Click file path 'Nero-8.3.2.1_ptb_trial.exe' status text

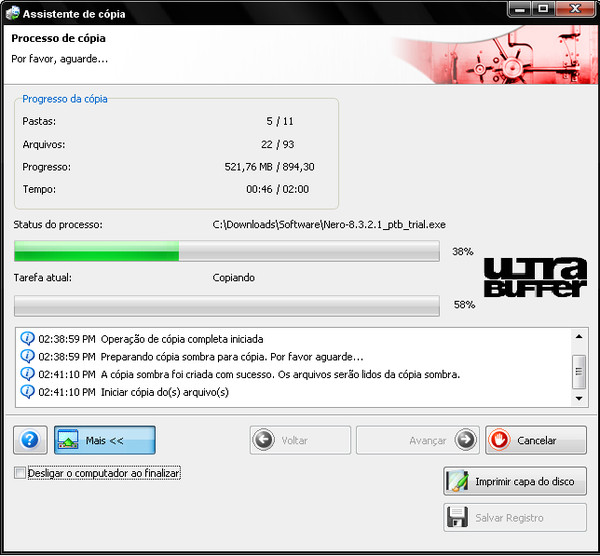[x=329, y=224]
